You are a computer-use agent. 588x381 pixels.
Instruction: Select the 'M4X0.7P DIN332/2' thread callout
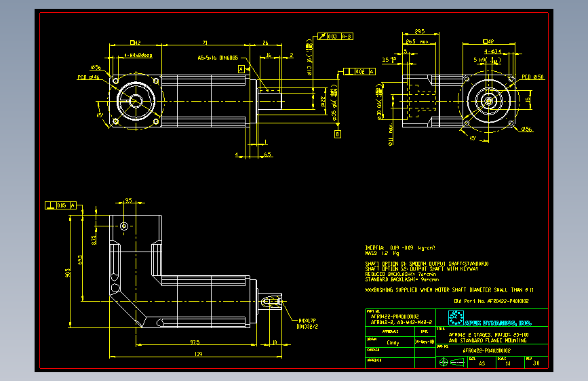(x=307, y=323)
